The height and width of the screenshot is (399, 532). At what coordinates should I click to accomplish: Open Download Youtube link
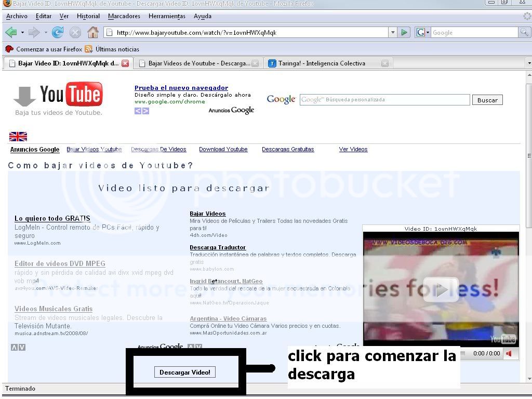pyautogui.click(x=223, y=149)
